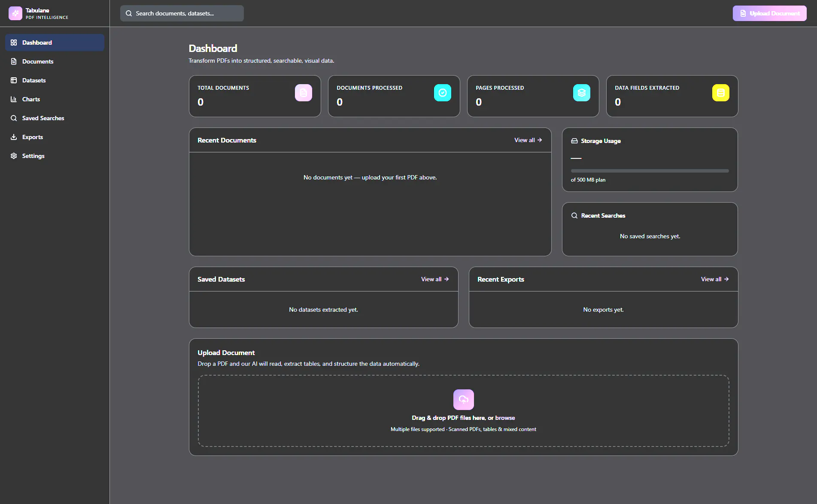Select the Documents Processed stat card
Viewport: 817px width, 504px height.
coord(394,96)
